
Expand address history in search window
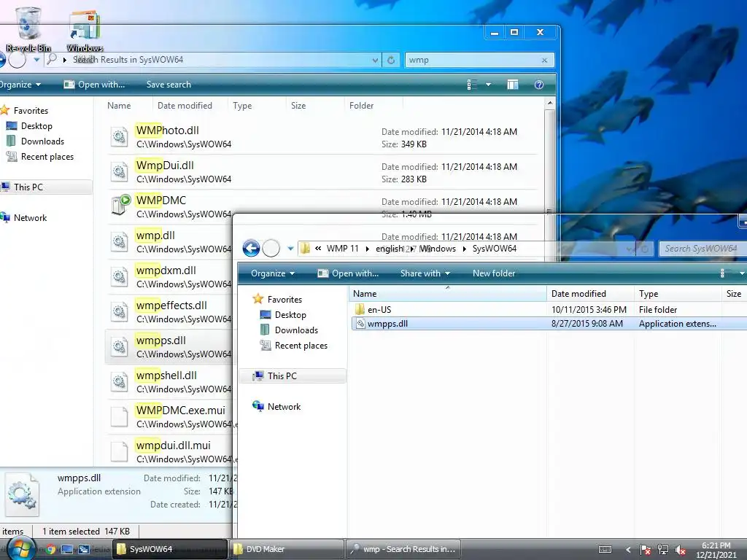pos(376,60)
